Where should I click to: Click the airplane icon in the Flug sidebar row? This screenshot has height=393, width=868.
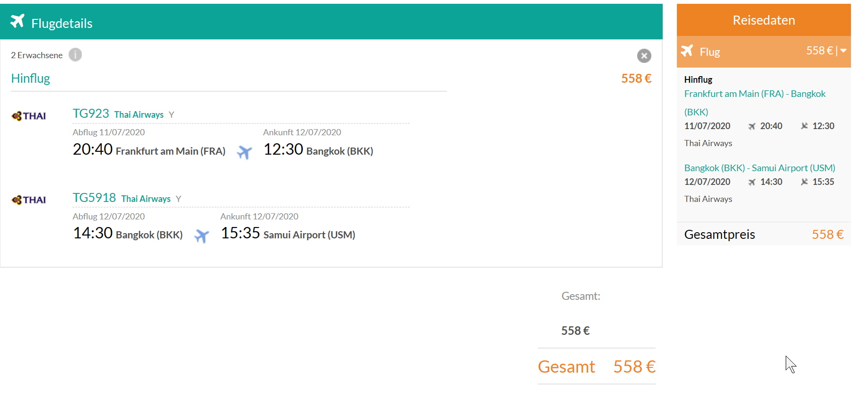(687, 51)
